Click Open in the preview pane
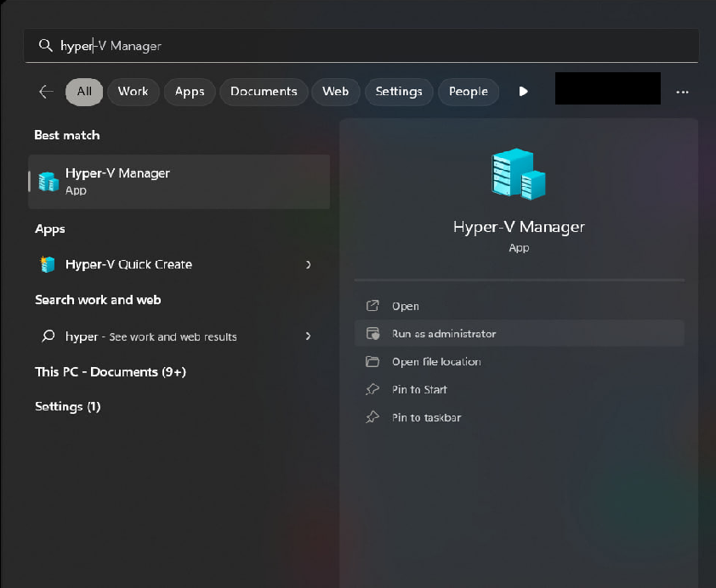The image size is (716, 588). pos(520,306)
